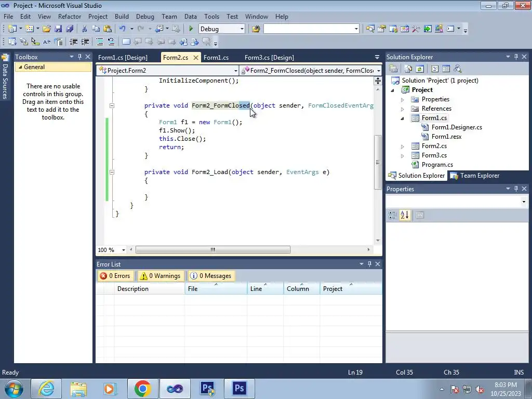
Task: Switch to Form1.cs [Design] tab
Action: click(123, 57)
